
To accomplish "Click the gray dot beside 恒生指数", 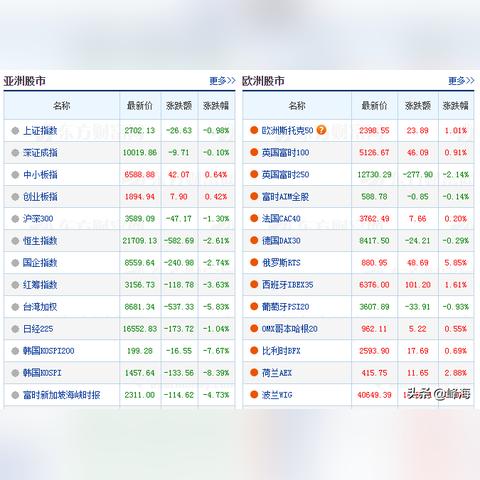I will (x=15, y=241).
